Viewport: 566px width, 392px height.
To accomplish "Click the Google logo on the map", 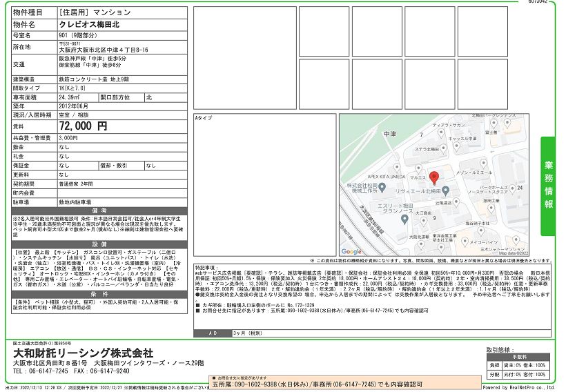I will tap(351, 252).
